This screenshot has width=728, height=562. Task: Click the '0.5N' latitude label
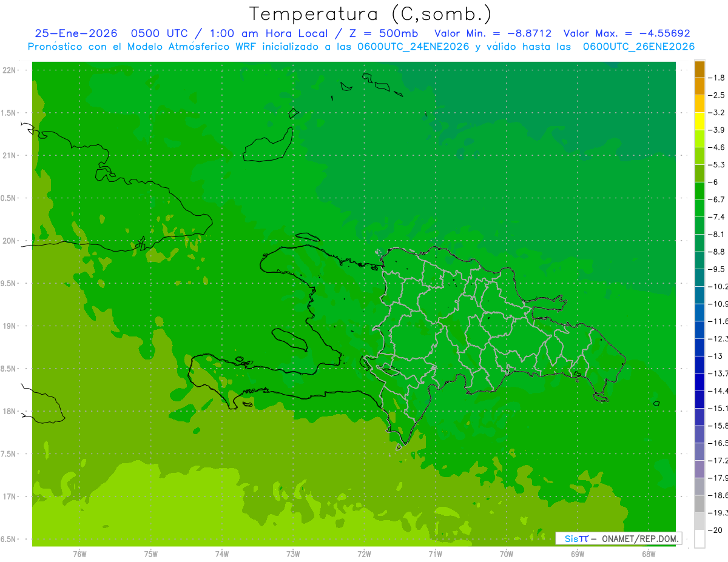pos(9,198)
